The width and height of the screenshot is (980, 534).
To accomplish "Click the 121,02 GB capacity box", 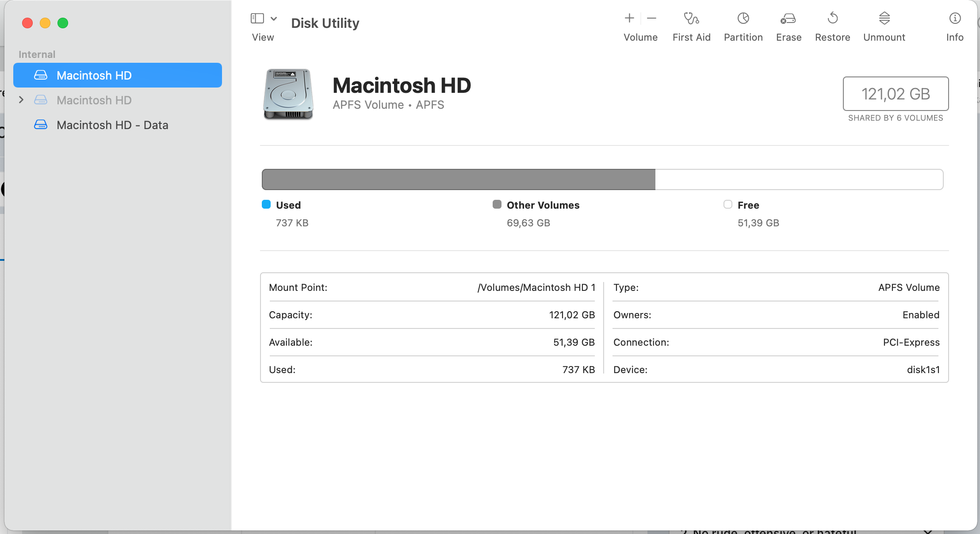I will (896, 94).
